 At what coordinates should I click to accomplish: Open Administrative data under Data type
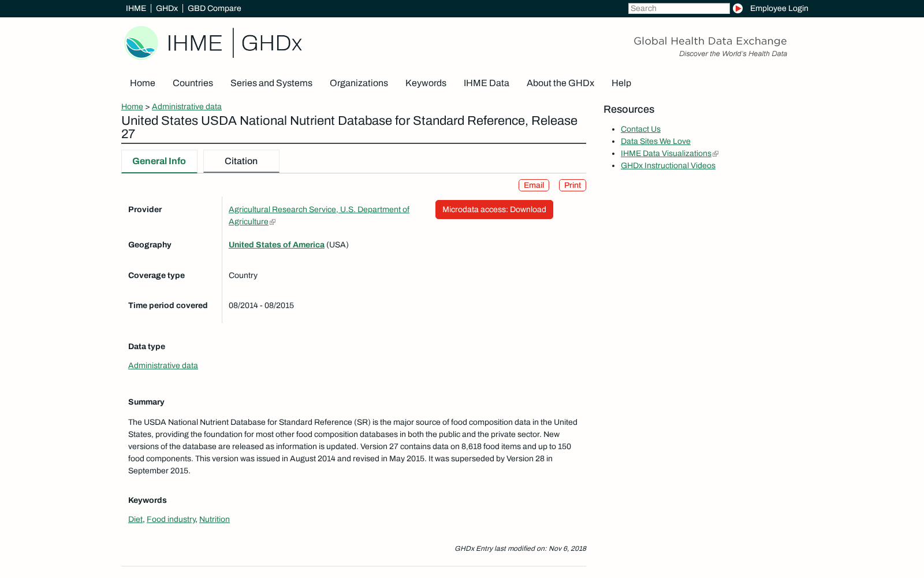[163, 365]
